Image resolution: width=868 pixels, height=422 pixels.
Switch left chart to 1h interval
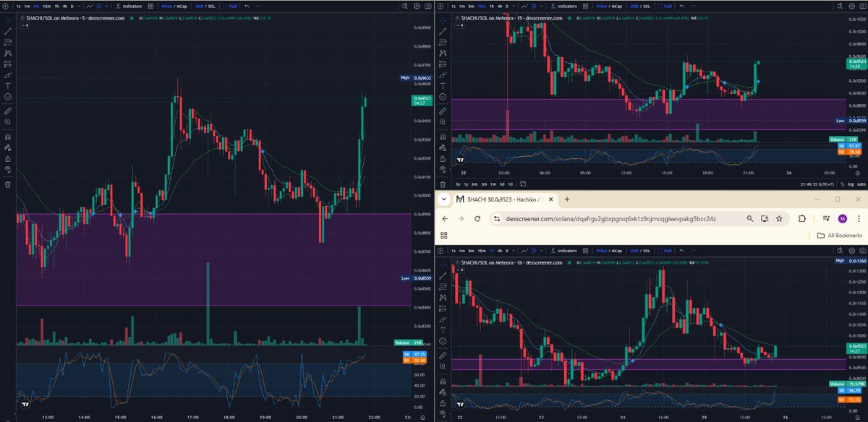click(57, 6)
